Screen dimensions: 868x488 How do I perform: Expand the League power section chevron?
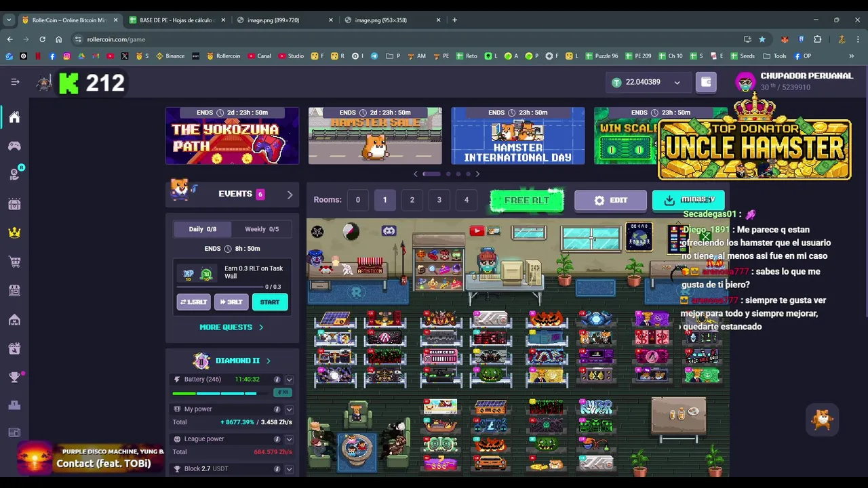(x=289, y=439)
